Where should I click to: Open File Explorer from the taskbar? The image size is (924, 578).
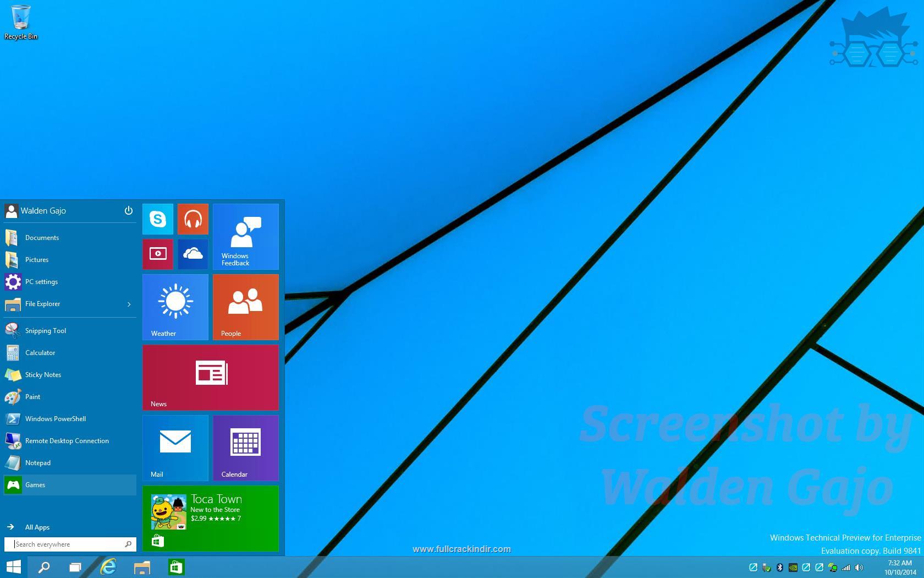142,567
